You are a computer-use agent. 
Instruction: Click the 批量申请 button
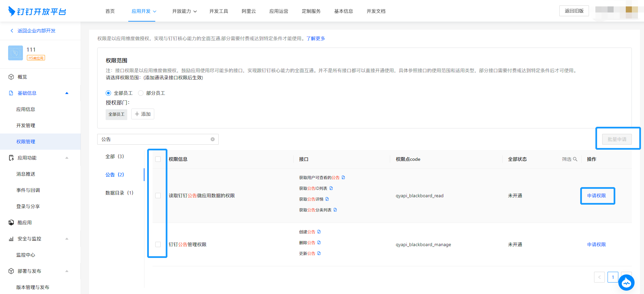(x=617, y=139)
